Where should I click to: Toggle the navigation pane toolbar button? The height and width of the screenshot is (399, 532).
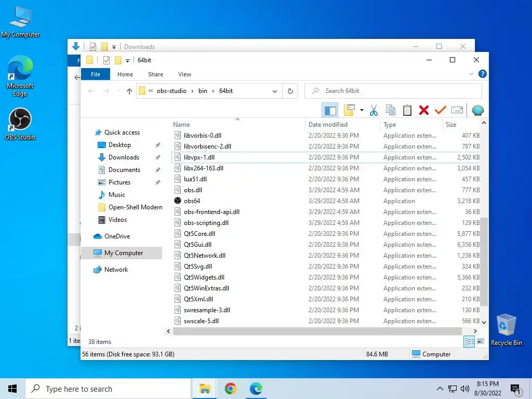(330, 110)
